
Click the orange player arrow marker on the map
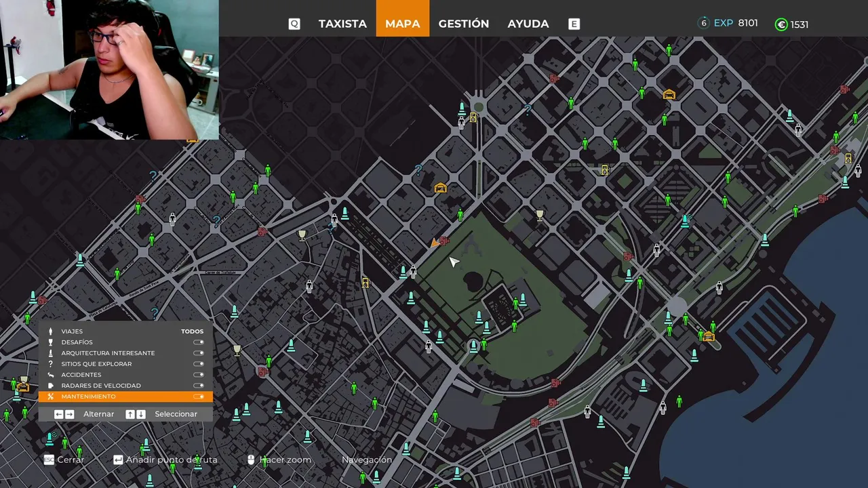tap(433, 243)
